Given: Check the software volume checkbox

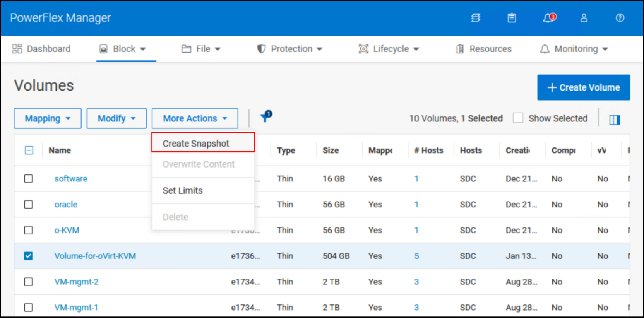Looking at the screenshot, I should tap(28, 178).
